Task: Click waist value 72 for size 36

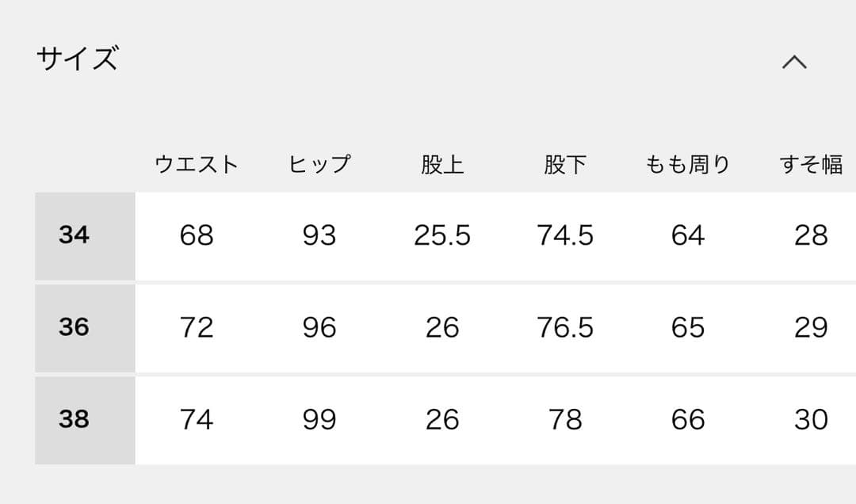Action: (x=197, y=327)
